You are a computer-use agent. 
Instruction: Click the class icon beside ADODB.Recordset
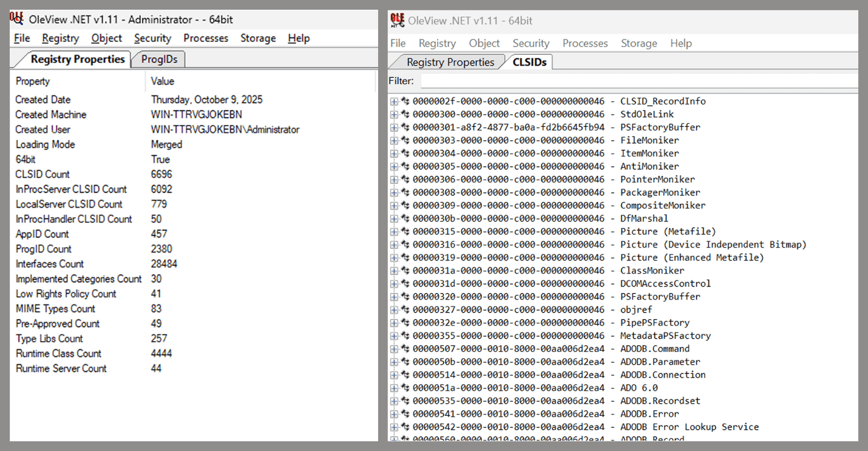405,401
